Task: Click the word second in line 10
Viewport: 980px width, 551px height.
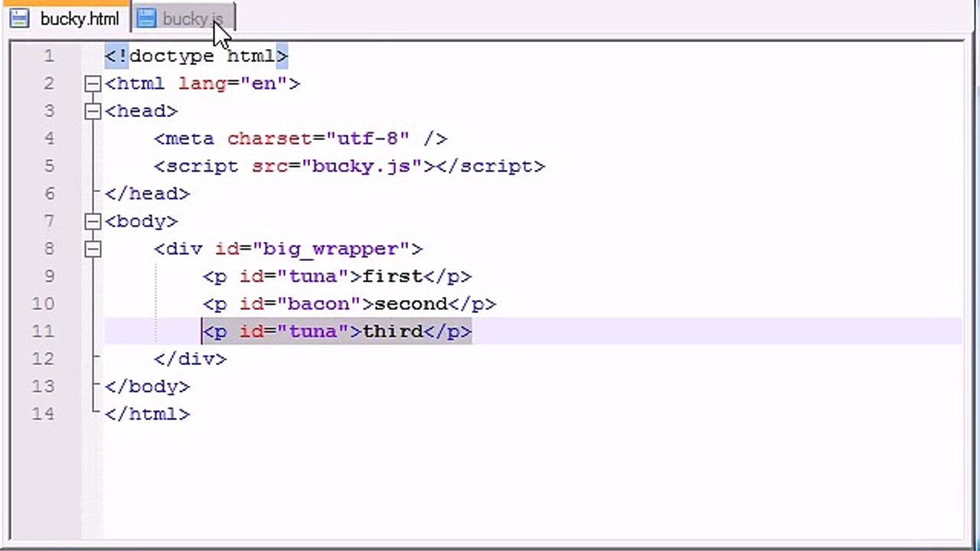Action: tap(410, 304)
